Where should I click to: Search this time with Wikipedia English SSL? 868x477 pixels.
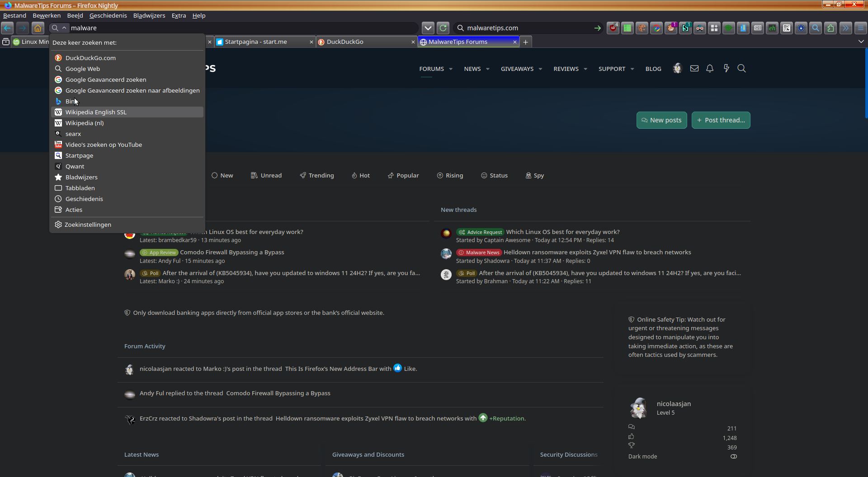(127, 112)
